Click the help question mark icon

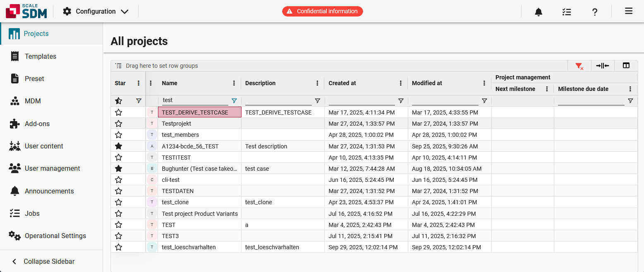tap(594, 12)
